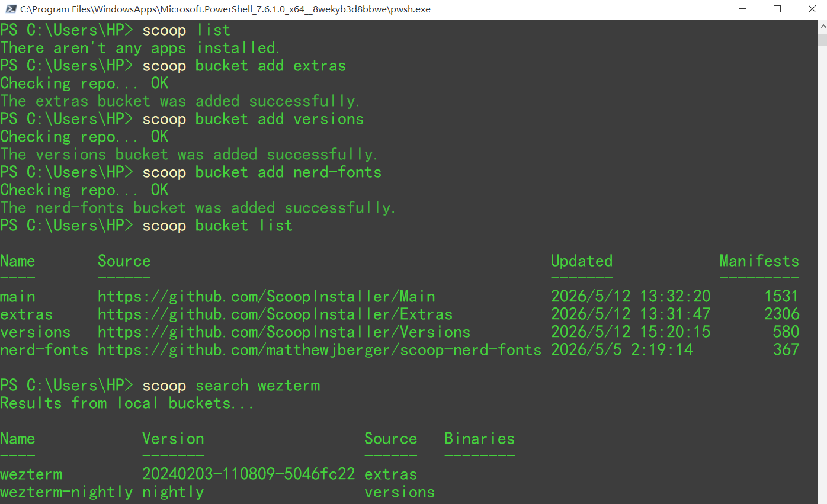Click the "scoop search wezterm" command
The image size is (827, 504).
point(231,386)
